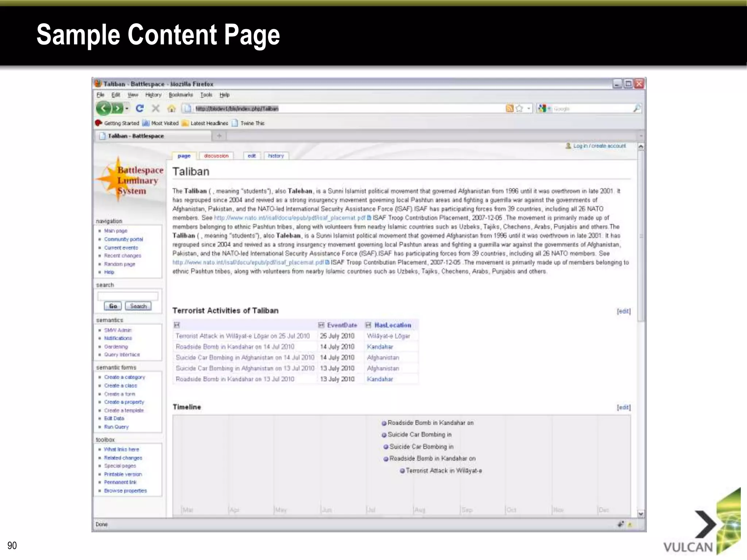Bookmark page with the star icon
This screenshot has width=747, height=560.
point(519,108)
